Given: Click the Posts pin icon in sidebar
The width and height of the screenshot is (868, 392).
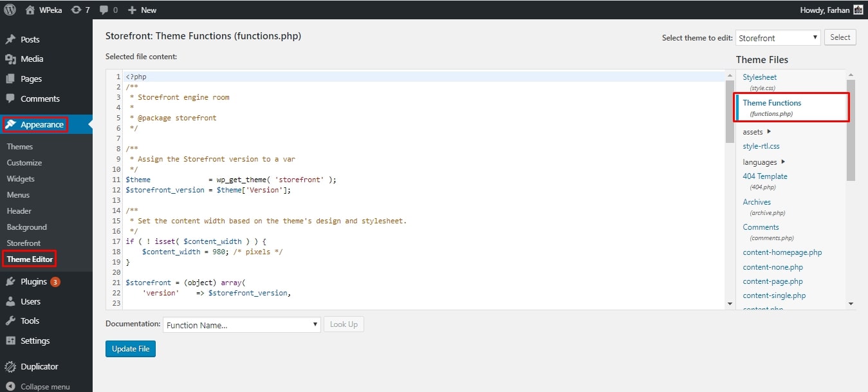Looking at the screenshot, I should point(10,39).
